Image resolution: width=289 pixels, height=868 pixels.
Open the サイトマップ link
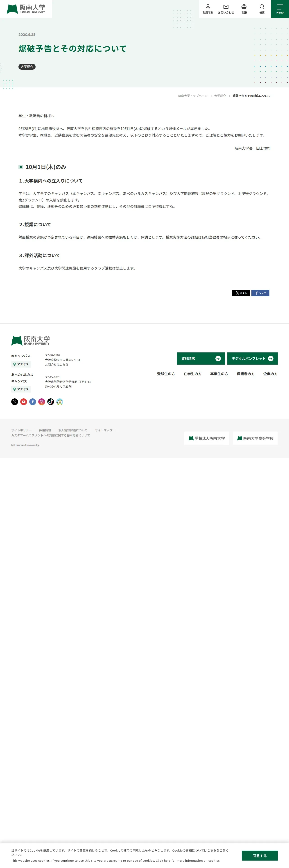pyautogui.click(x=104, y=430)
